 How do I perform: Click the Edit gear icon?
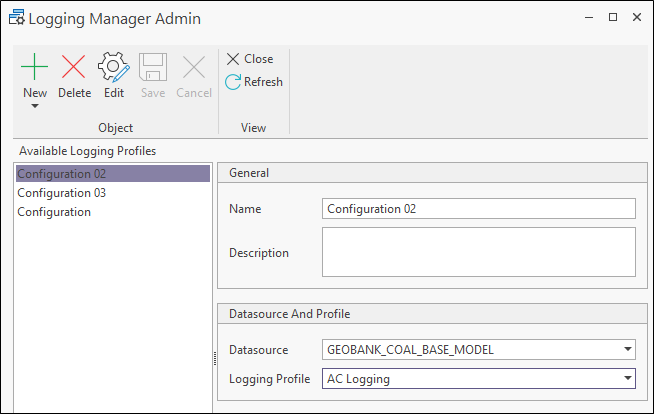point(114,68)
